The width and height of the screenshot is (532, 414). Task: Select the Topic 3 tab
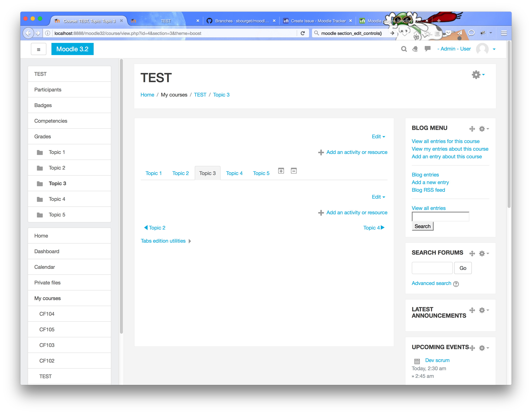(207, 173)
